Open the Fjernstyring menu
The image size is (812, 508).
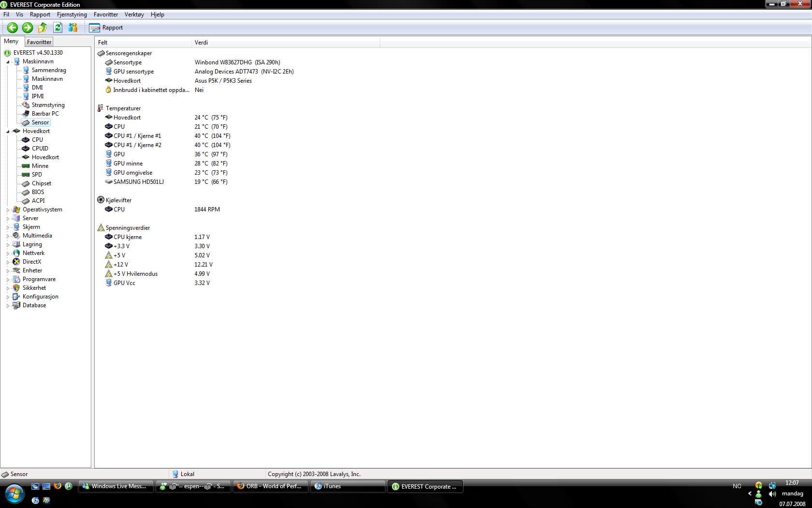point(72,15)
